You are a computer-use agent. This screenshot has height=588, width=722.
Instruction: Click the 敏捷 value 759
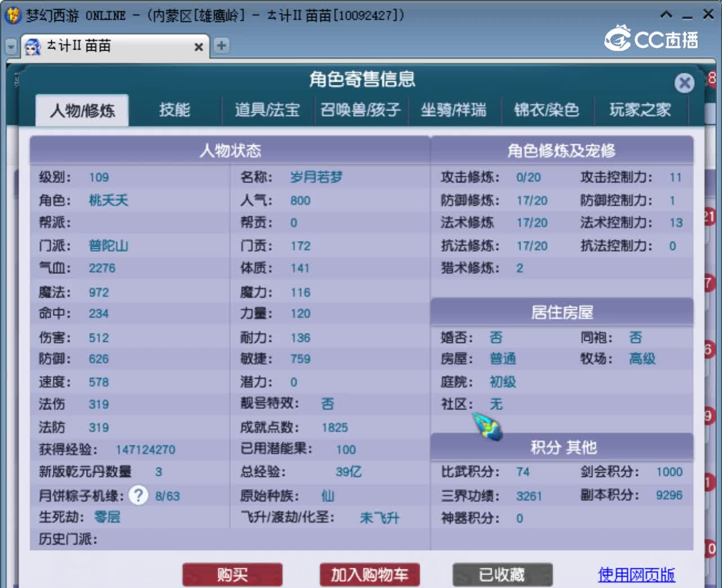coord(300,359)
